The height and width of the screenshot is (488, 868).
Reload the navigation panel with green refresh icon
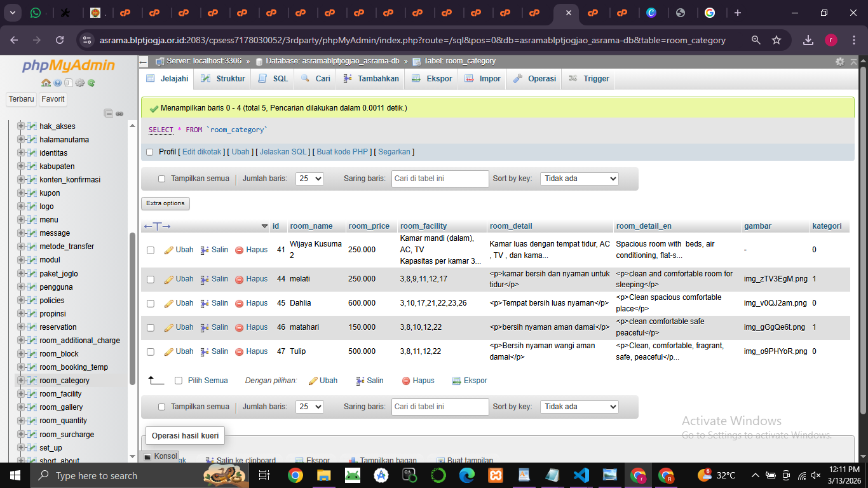92,83
